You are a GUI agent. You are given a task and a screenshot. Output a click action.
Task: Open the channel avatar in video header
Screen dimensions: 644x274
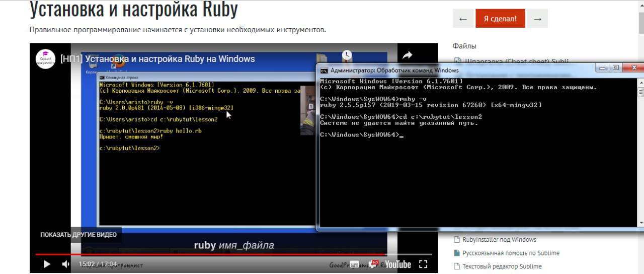45,58
